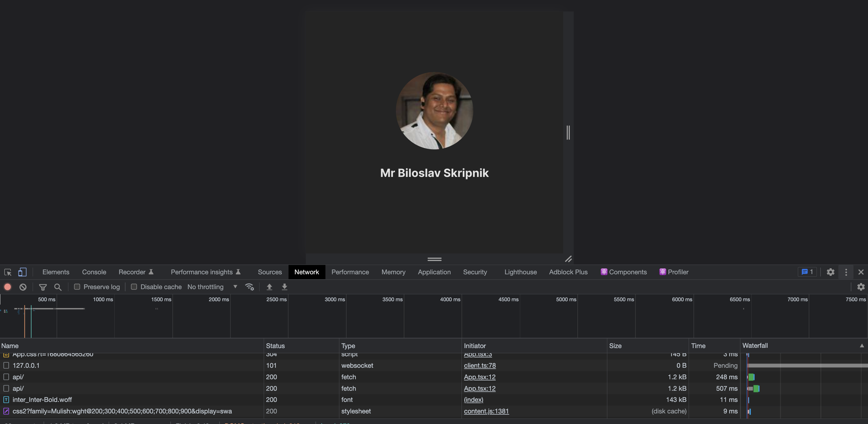868x424 pixels.
Task: Open the Memory tab
Action: [393, 272]
